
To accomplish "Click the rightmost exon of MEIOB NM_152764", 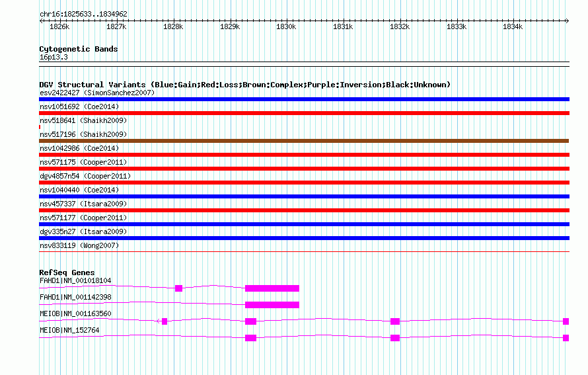I will tap(566, 338).
